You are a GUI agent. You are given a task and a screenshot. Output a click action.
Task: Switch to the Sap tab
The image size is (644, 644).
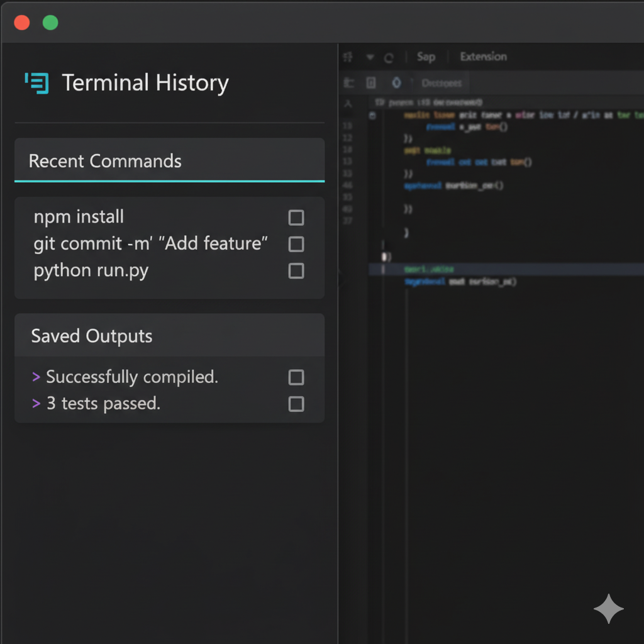(426, 57)
